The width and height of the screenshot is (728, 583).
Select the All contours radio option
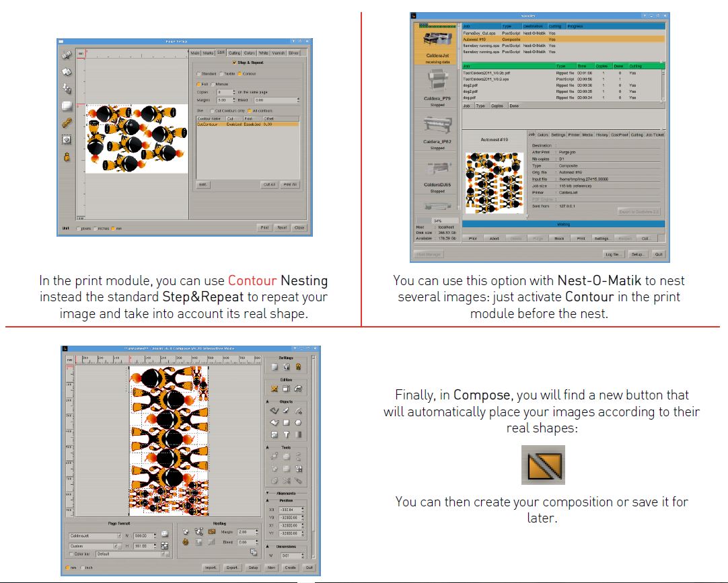(250, 111)
